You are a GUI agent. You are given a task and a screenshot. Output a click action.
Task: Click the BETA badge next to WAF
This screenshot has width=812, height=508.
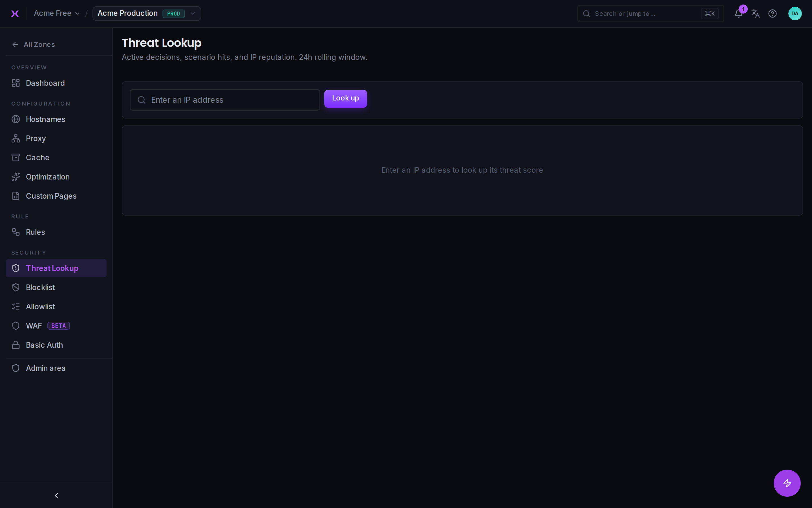point(58,326)
